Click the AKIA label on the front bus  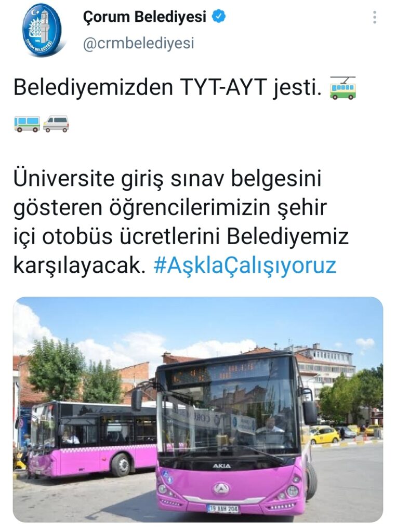point(221,466)
